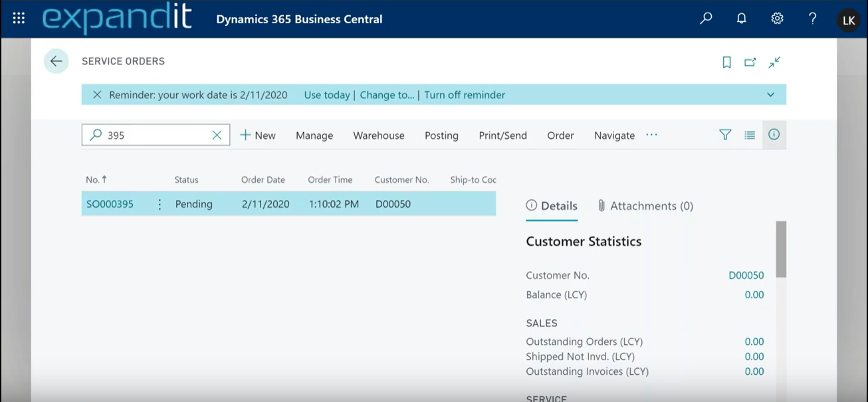
Task: Open service order SO000395
Action: pos(110,204)
